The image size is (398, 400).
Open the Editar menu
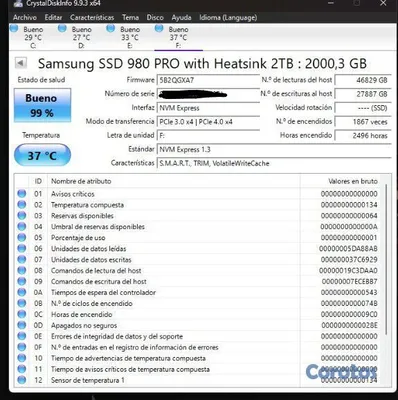(x=53, y=17)
